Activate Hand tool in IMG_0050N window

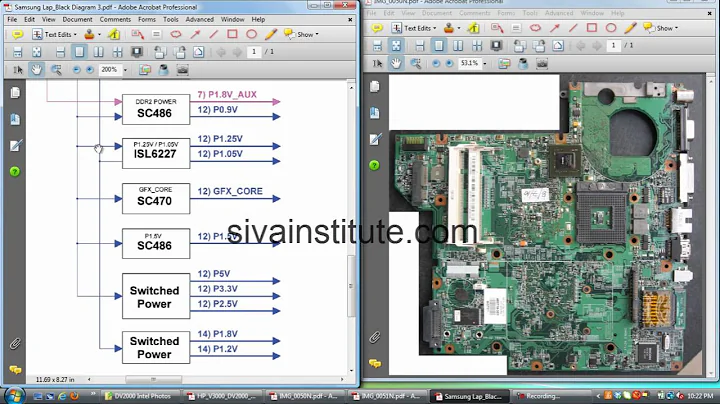tap(396, 63)
